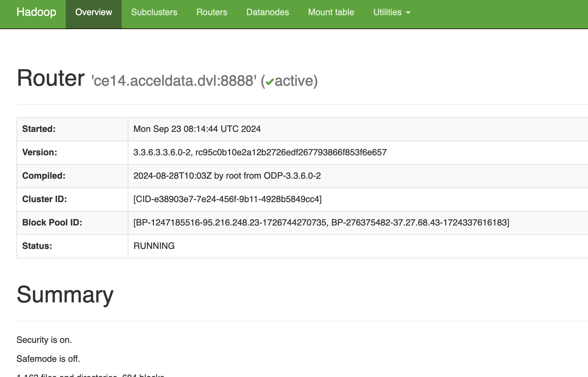
Task: Select the Status label cell
Action: point(72,246)
